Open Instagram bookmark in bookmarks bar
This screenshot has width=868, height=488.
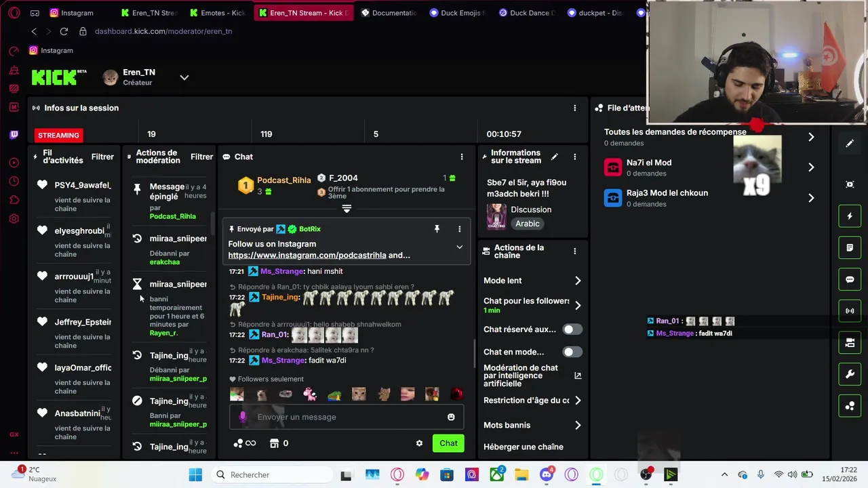pos(51,50)
